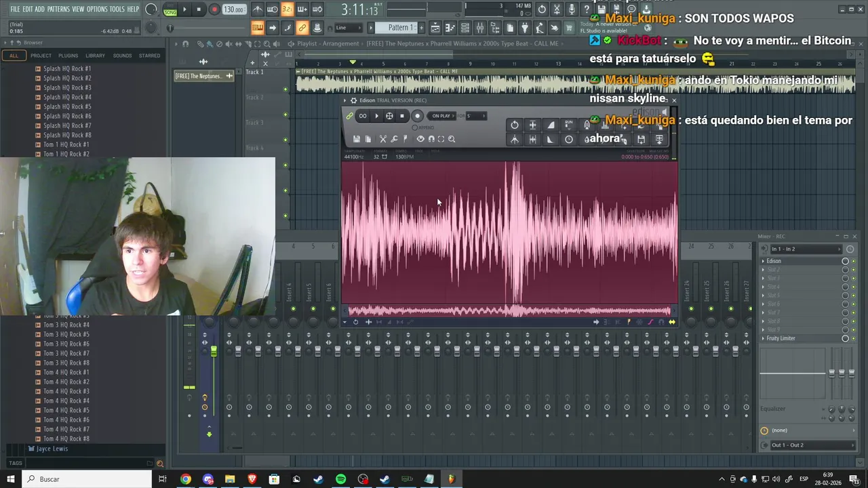Open mixer input In 1 - In 2 dropdown

(x=805, y=249)
